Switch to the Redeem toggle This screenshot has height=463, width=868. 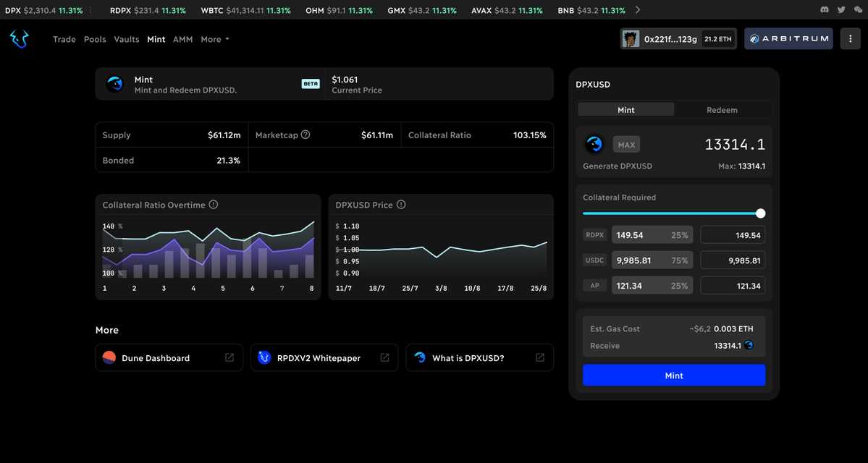[722, 110]
